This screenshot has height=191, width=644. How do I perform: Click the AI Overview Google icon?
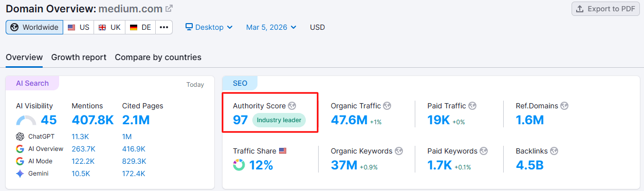[x=20, y=149]
